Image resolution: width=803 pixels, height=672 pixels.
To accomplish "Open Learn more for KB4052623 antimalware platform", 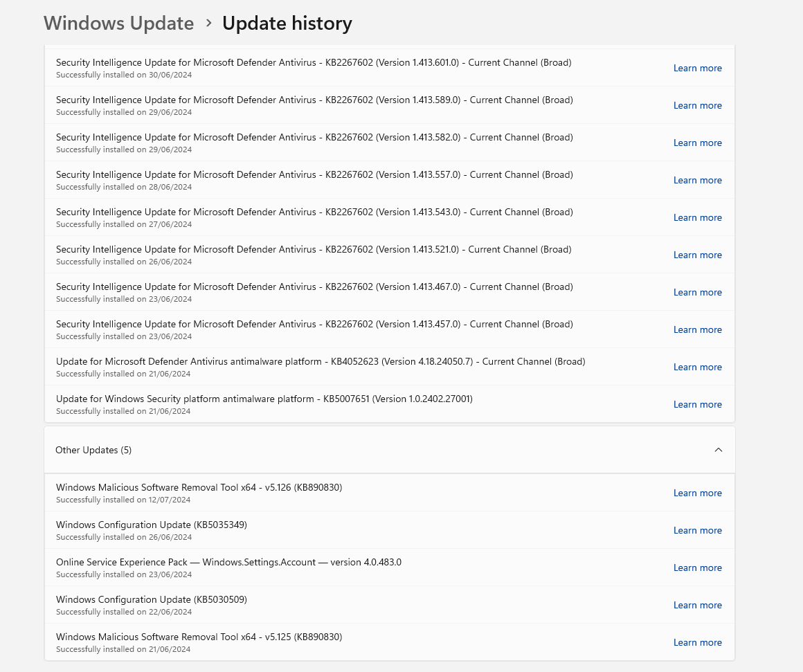I will pos(698,367).
